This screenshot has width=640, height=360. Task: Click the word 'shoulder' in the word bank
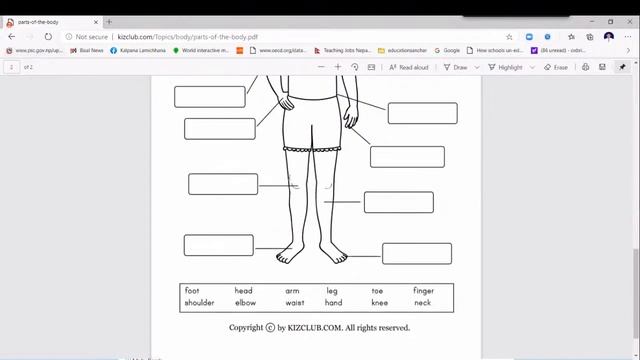[x=199, y=302]
